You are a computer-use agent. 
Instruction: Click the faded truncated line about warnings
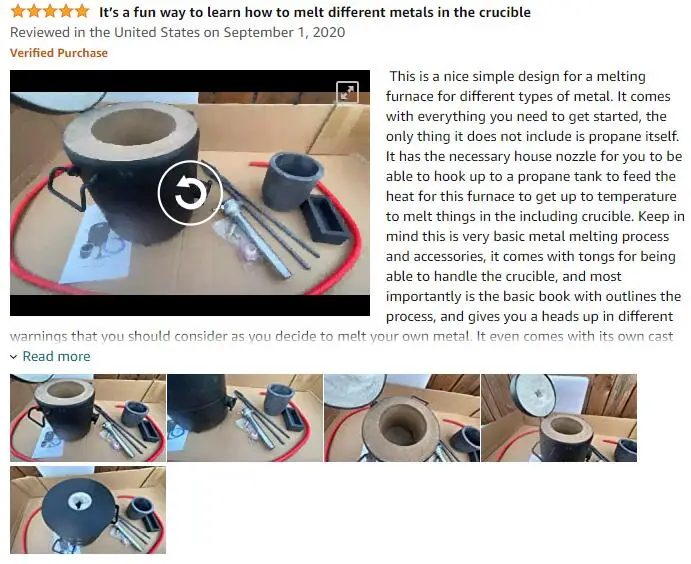(x=342, y=337)
